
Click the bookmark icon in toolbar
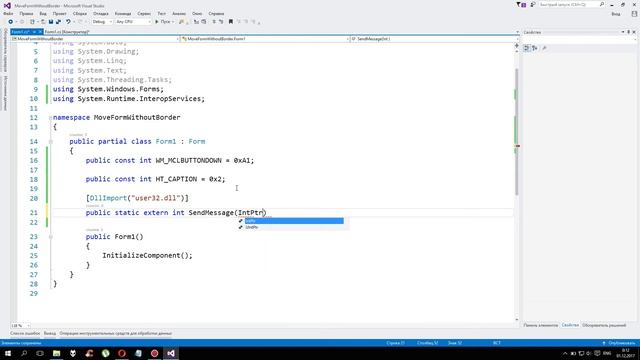point(231,22)
